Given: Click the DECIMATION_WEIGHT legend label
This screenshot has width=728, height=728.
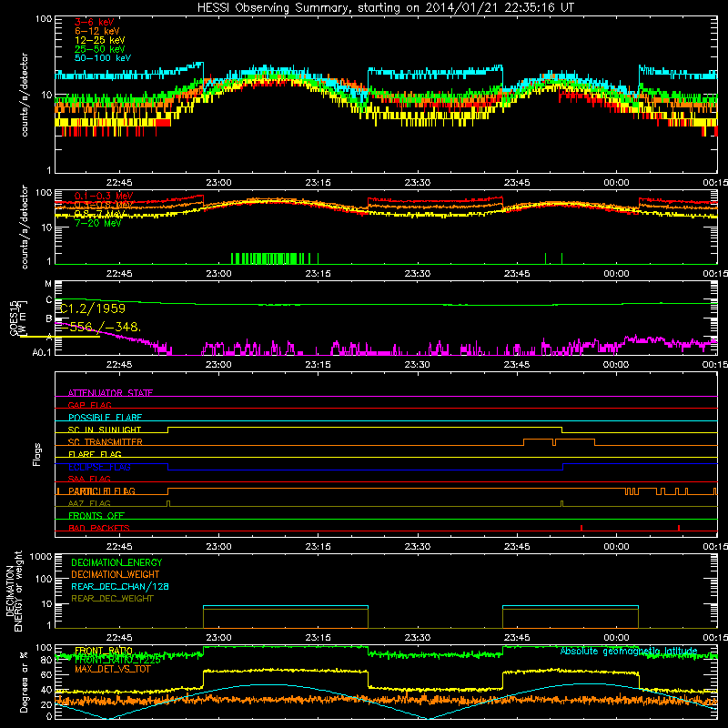Looking at the screenshot, I should point(116,574).
